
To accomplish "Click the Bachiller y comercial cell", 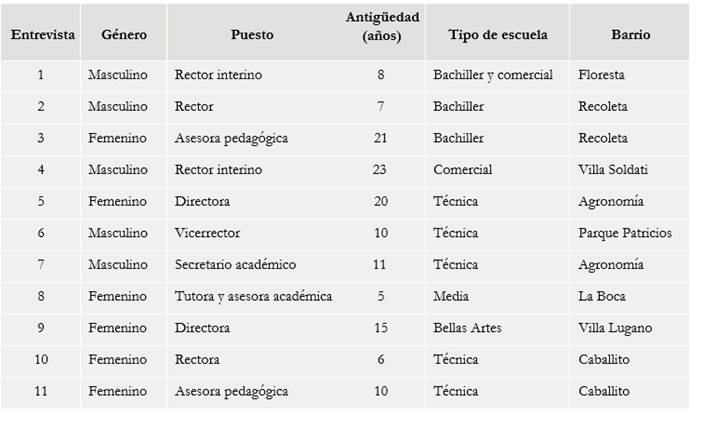I will tap(492, 75).
